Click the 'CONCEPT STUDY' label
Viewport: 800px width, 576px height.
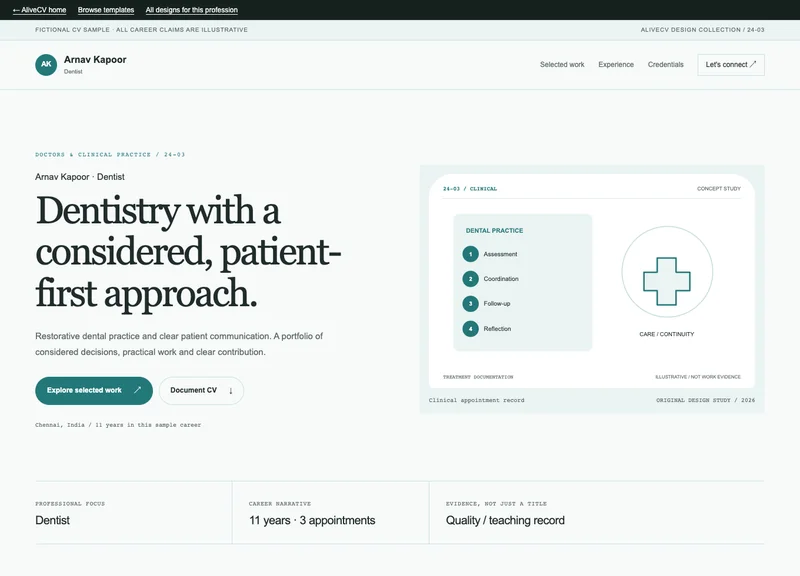pos(719,189)
